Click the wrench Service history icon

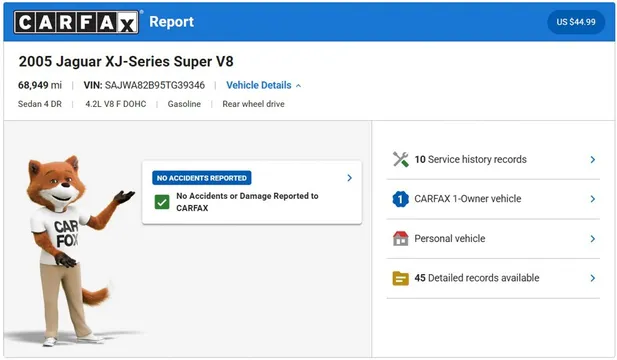pyautogui.click(x=401, y=159)
